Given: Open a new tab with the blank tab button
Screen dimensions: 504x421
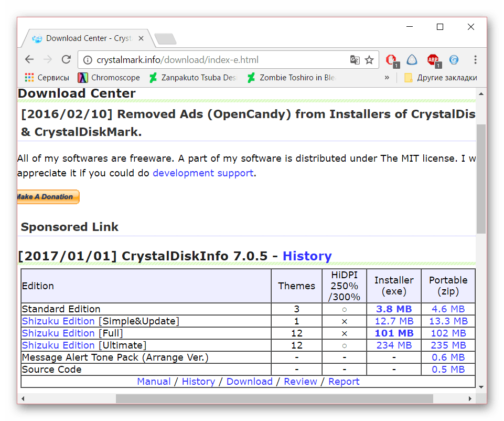Looking at the screenshot, I should pos(165,39).
